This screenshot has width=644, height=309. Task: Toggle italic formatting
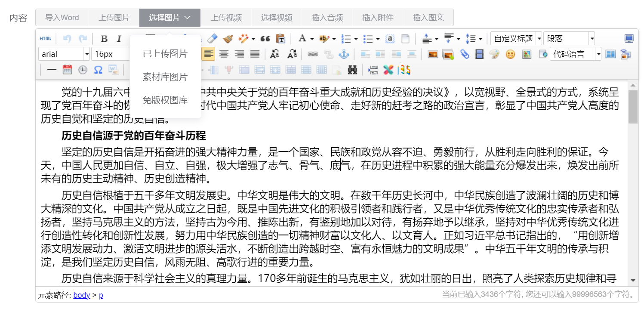pos(119,38)
